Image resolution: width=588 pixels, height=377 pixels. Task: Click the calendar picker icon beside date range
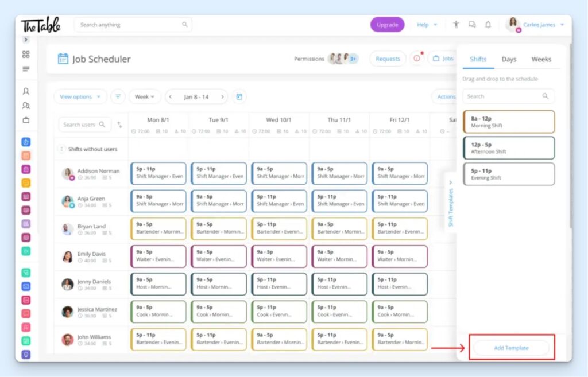point(238,96)
